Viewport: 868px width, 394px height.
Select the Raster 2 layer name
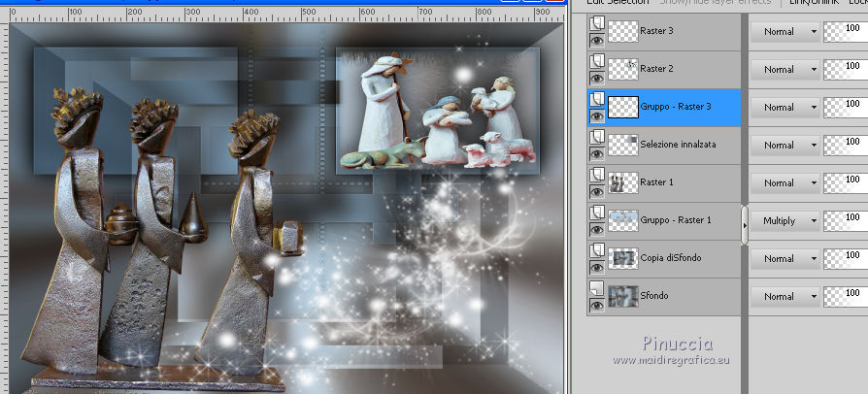click(x=656, y=69)
